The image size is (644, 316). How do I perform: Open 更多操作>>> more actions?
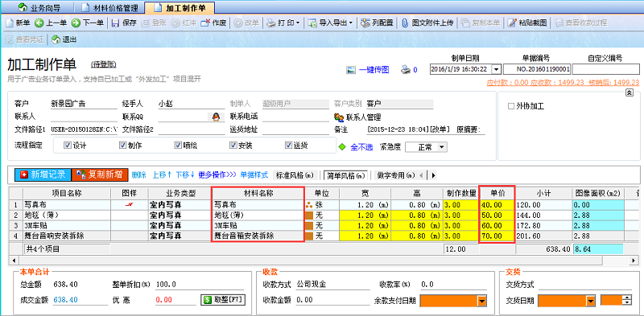217,174
